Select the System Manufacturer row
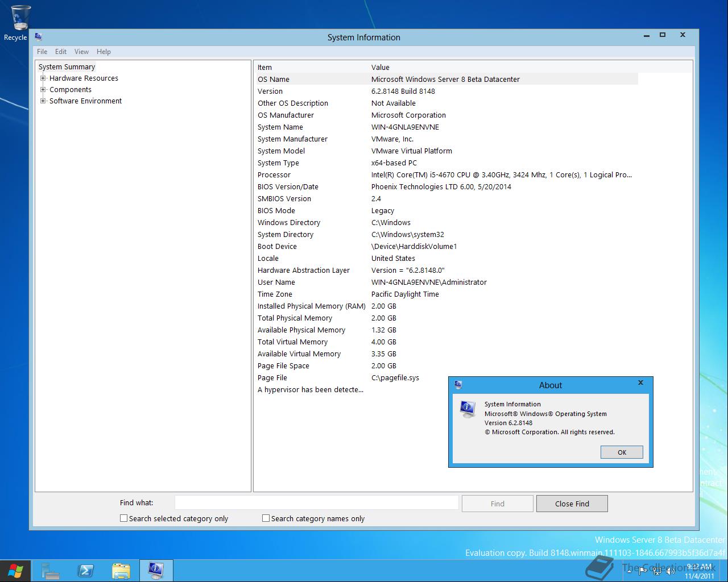 pyautogui.click(x=446, y=139)
